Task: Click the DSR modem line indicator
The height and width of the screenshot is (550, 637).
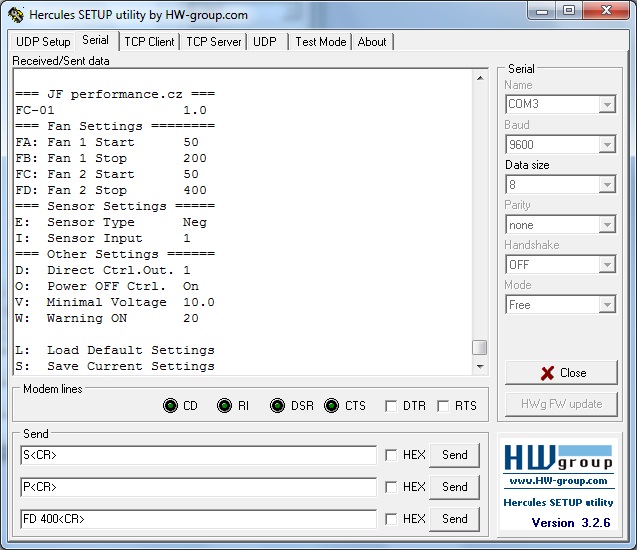Action: pyautogui.click(x=277, y=406)
